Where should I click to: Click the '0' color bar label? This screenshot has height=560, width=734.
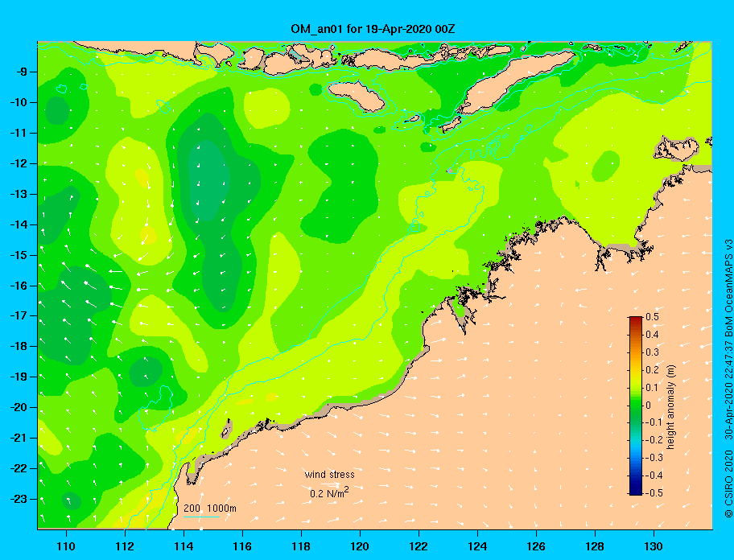(649, 406)
